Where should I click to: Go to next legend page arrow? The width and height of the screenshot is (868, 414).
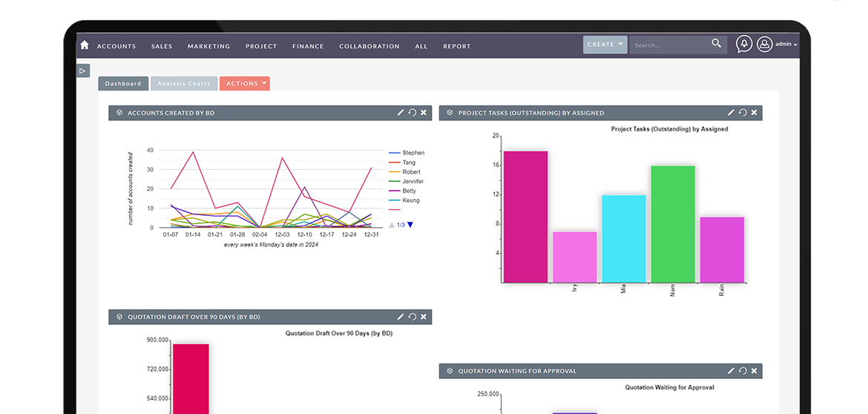coord(410,225)
